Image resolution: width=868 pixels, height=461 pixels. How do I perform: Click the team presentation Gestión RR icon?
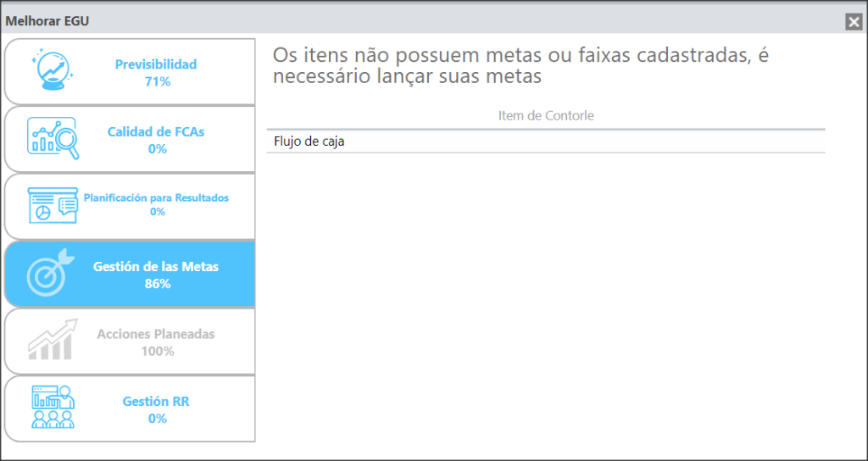[53, 408]
